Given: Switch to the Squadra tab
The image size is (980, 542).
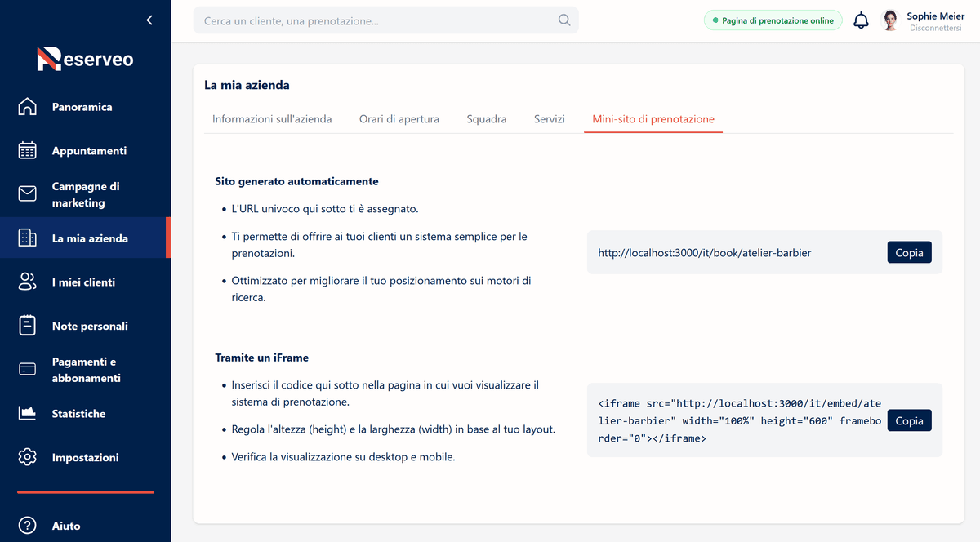Looking at the screenshot, I should 487,119.
